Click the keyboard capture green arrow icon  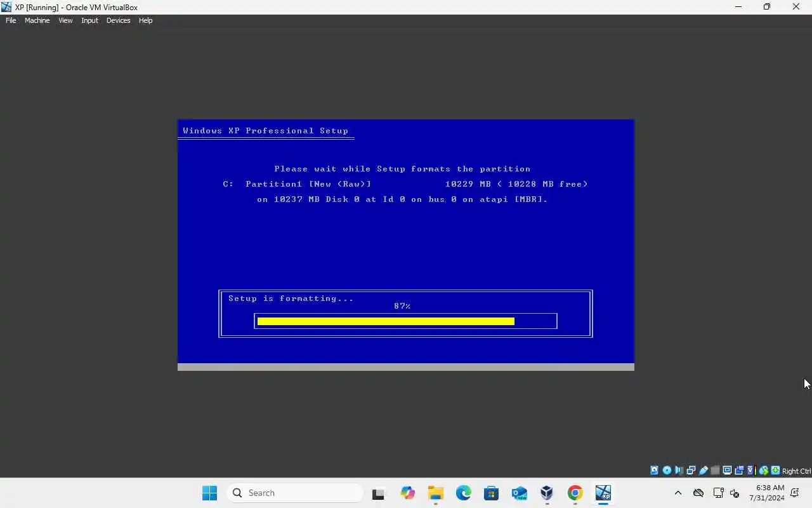click(775, 471)
